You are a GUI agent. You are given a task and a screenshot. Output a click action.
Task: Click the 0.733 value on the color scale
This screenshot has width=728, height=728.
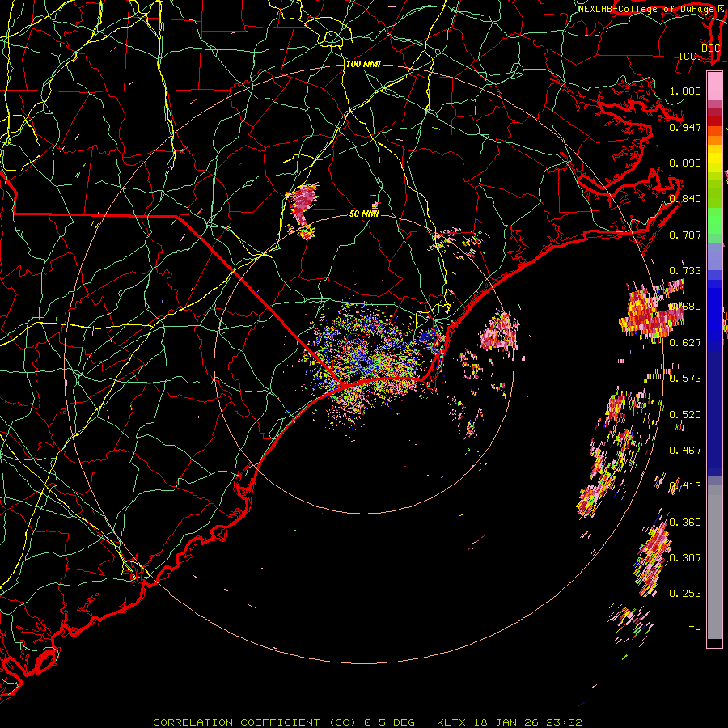pos(685,271)
